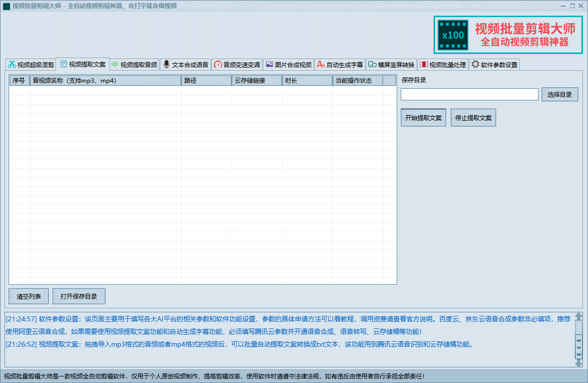Click the 打开保存目录 button
This screenshot has height=383, width=588.
pos(79,297)
